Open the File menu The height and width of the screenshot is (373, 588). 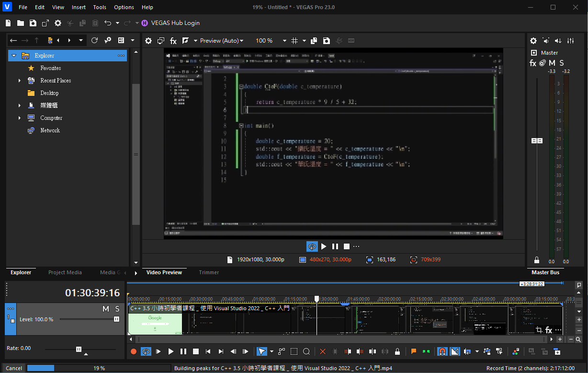[x=23, y=7]
